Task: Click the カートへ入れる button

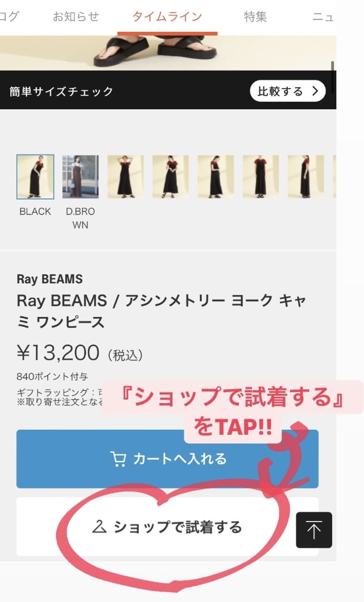Action: pos(167,459)
